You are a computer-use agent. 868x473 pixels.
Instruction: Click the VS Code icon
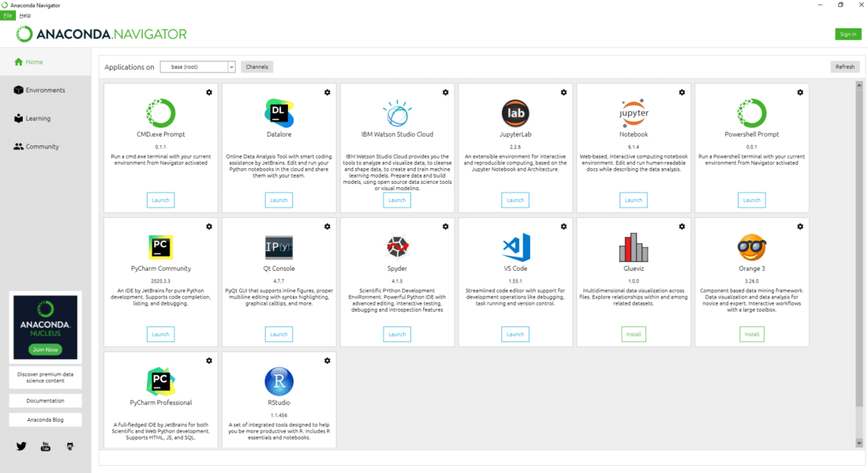coord(514,246)
